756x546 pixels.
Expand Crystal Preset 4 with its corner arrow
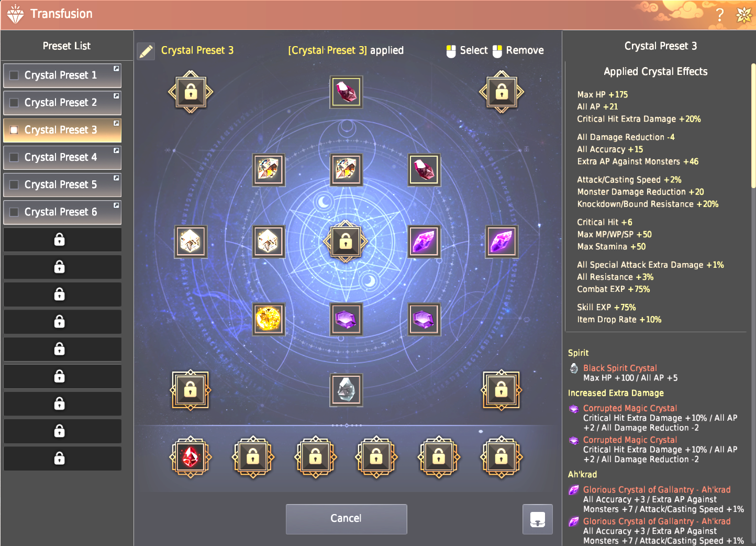coord(116,150)
